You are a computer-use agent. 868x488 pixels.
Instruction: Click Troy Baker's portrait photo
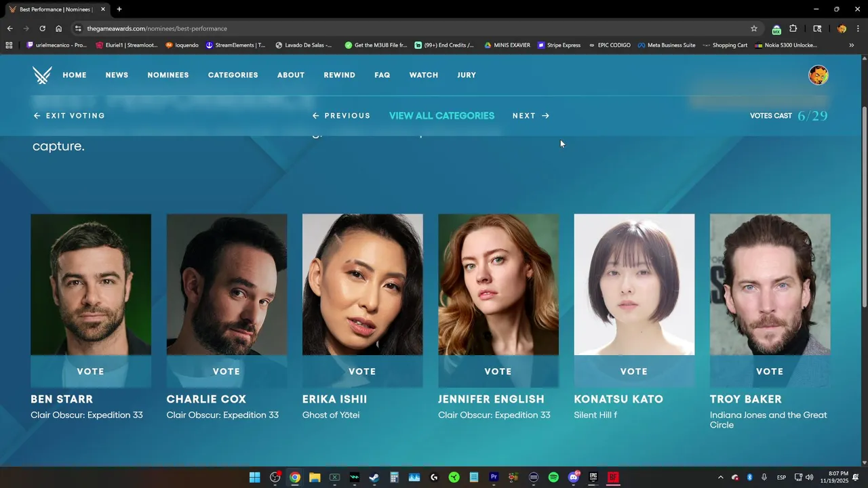(x=770, y=285)
